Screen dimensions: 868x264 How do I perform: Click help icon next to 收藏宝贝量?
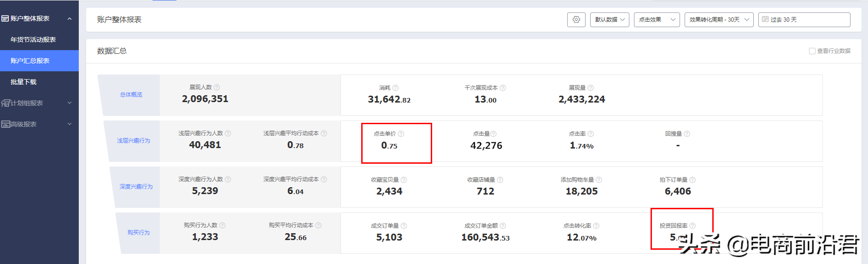(x=404, y=180)
